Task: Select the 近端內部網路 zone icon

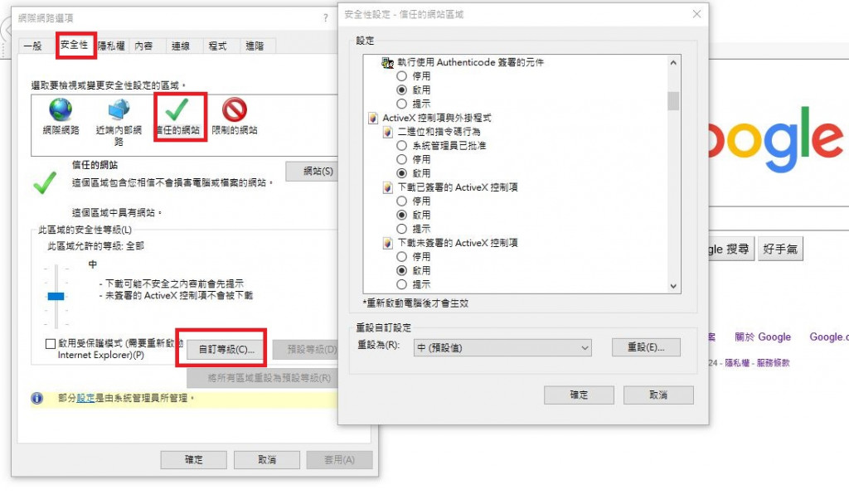Action: (119, 109)
